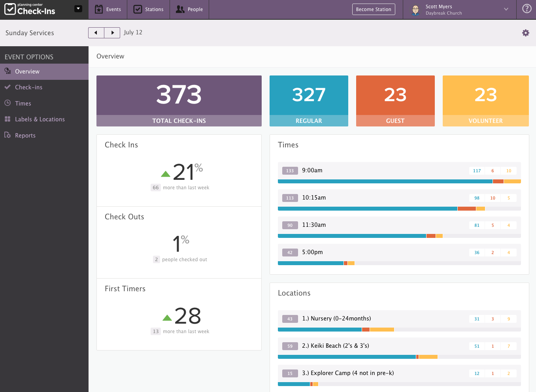Viewport: 536px width, 392px height.
Task: Click the 81 regular count for 11:30am
Action: point(477,225)
